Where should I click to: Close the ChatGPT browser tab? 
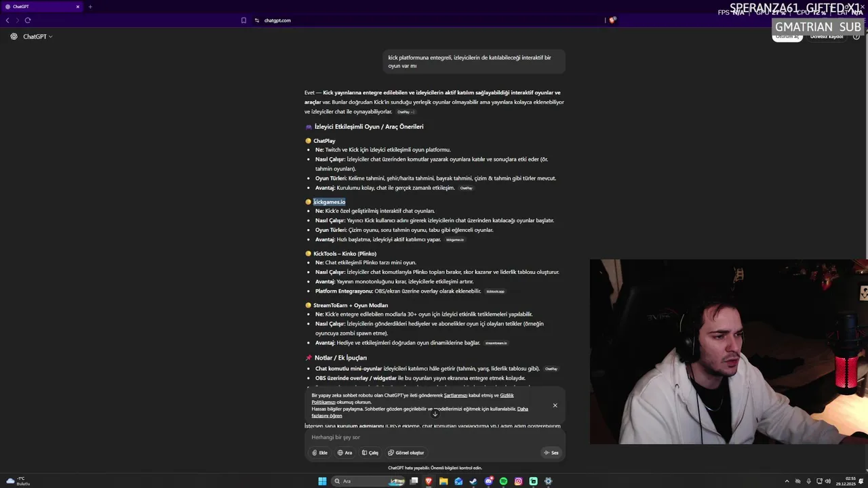(77, 7)
